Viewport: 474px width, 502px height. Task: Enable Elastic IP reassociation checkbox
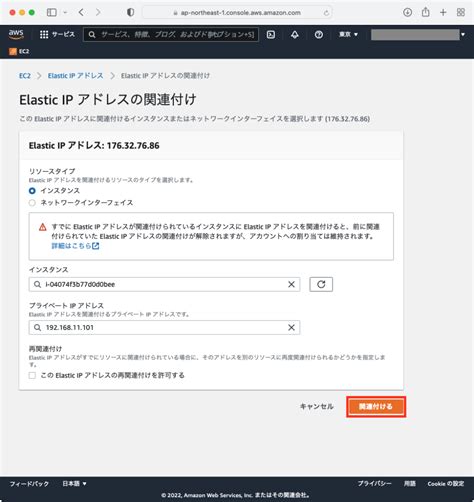[x=32, y=375]
